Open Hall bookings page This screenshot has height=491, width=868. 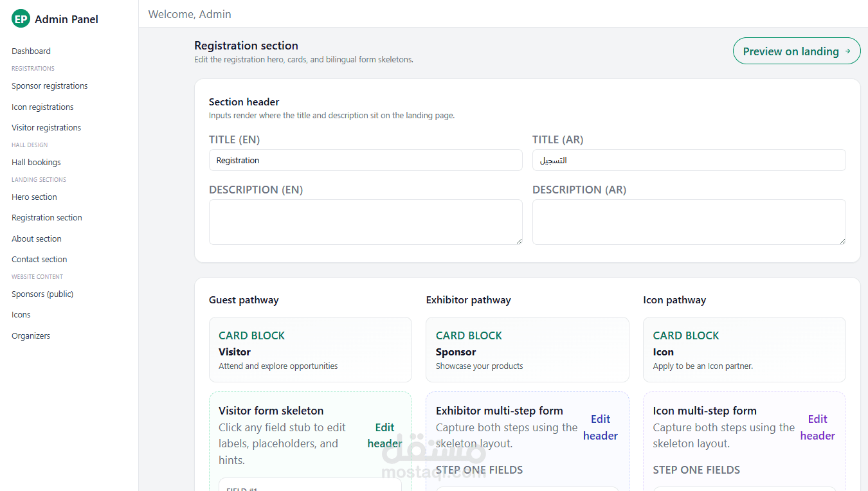coord(36,162)
